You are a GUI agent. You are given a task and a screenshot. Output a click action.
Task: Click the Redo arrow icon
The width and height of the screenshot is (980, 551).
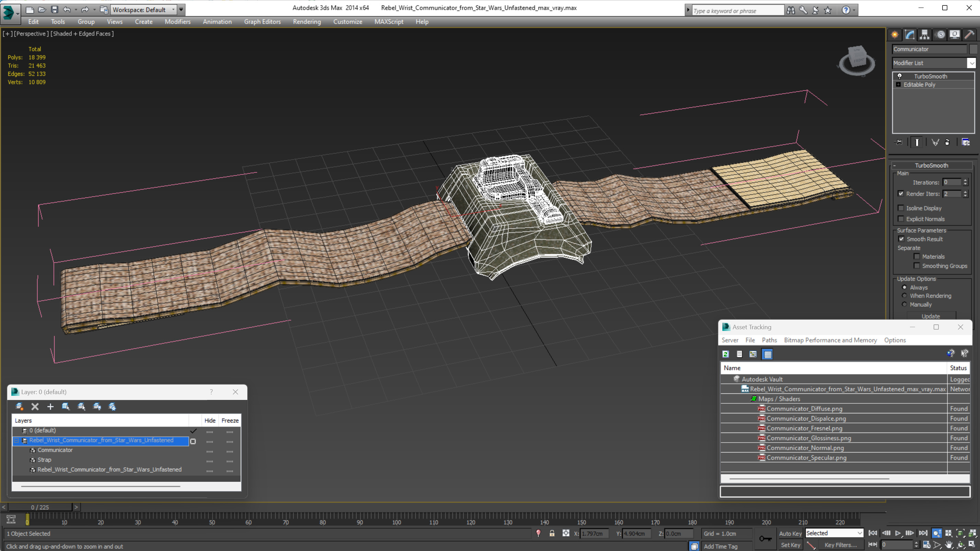[85, 10]
